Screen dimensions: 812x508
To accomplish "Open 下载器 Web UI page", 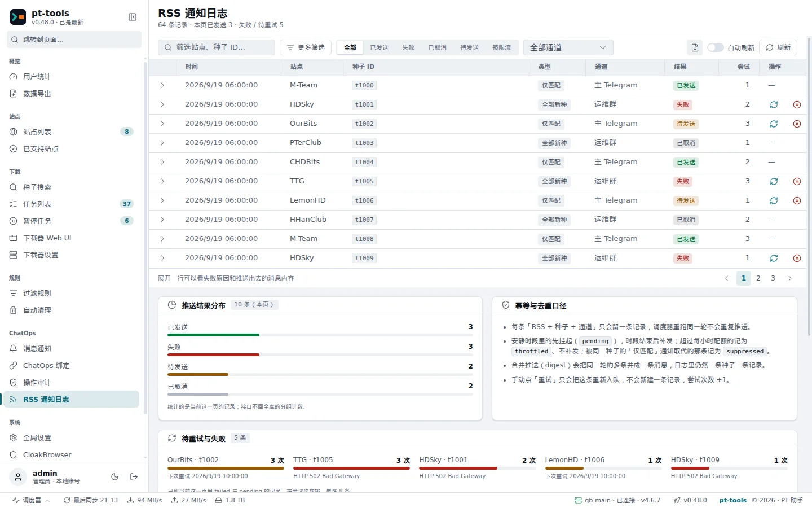I will pos(71,238).
